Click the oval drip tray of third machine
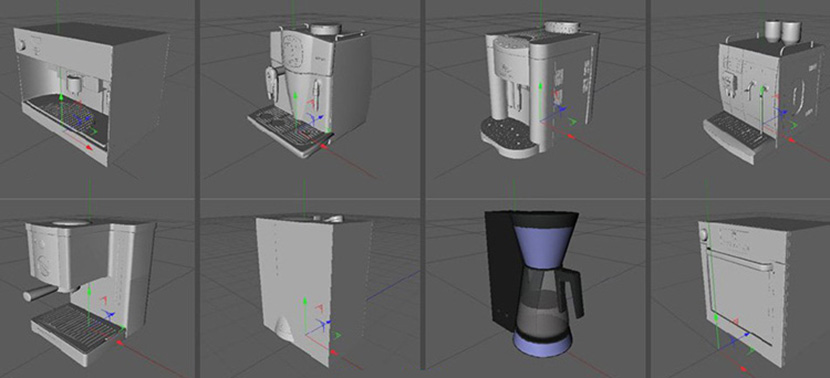 [509, 139]
